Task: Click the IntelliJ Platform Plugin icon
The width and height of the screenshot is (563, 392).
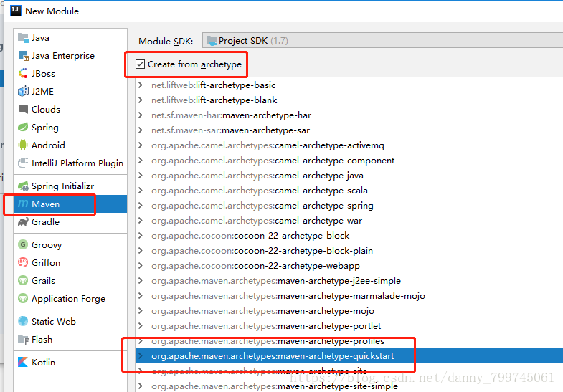Action: click(23, 163)
